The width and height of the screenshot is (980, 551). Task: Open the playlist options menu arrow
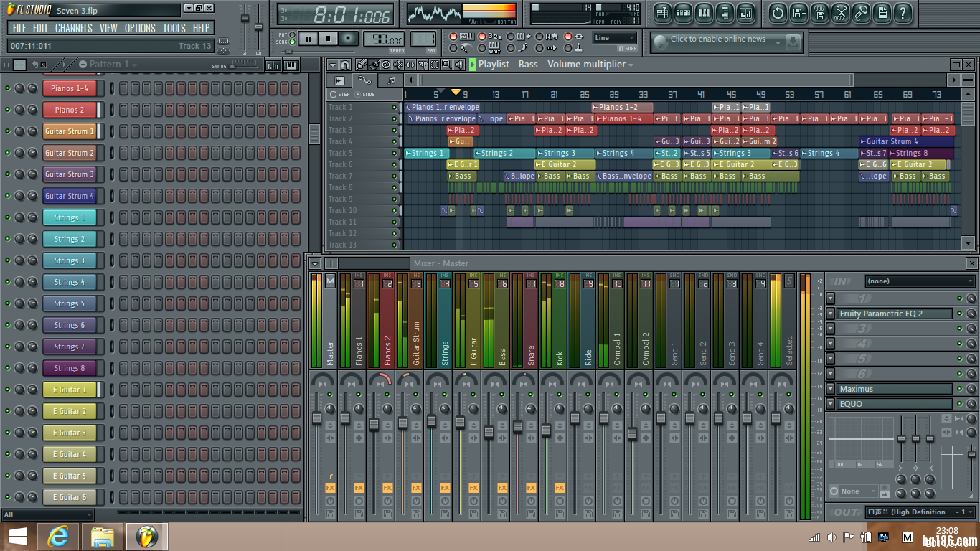coord(332,65)
